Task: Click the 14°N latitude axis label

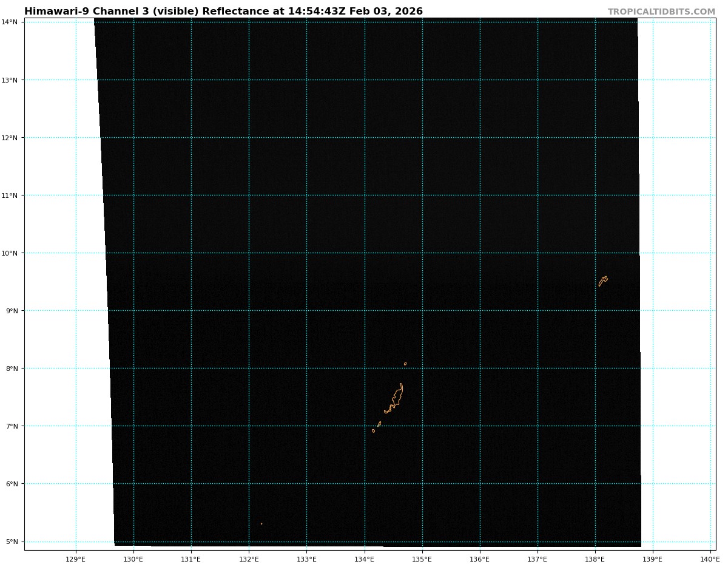Action: coord(12,22)
